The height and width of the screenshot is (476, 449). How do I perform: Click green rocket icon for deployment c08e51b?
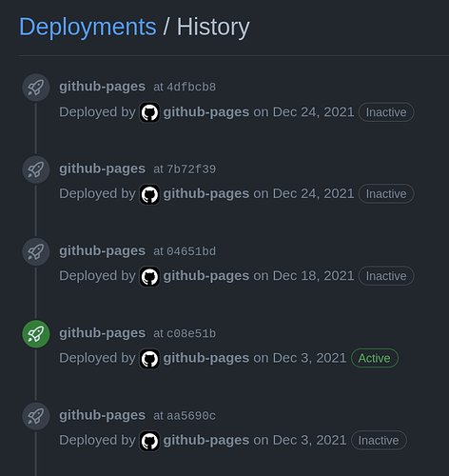36,334
